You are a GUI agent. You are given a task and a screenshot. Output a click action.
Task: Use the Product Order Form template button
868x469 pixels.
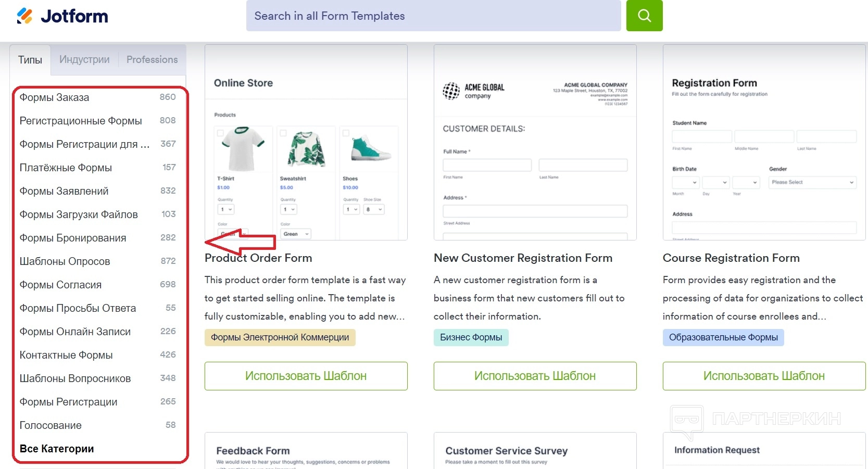coord(306,376)
